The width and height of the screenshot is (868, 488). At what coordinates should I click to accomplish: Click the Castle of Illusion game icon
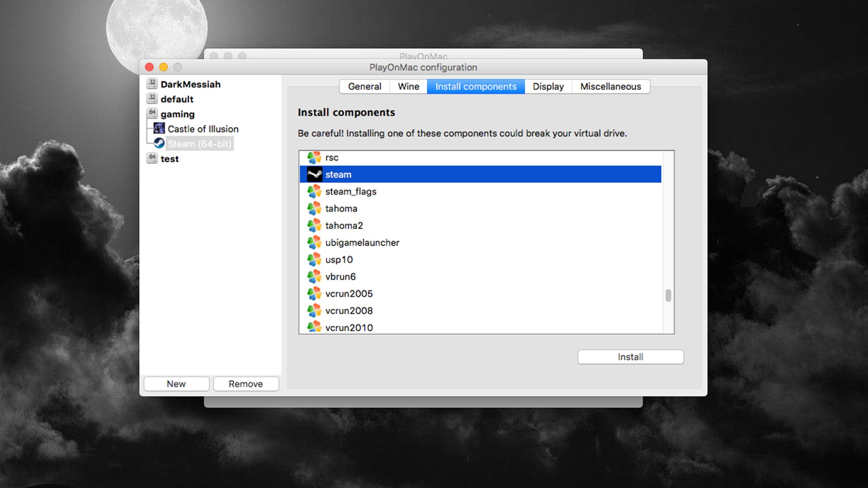coord(159,128)
